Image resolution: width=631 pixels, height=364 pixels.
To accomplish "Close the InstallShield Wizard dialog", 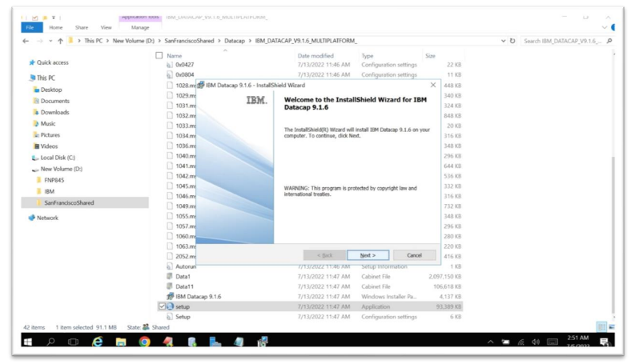I will (x=433, y=85).
